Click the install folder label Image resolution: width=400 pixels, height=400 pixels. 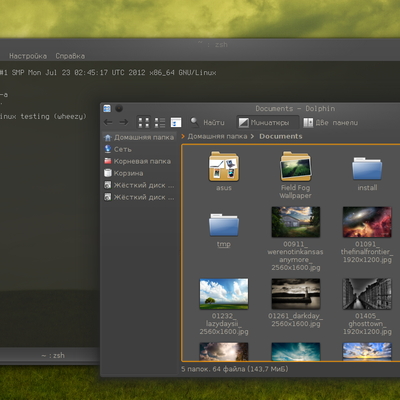click(367, 188)
